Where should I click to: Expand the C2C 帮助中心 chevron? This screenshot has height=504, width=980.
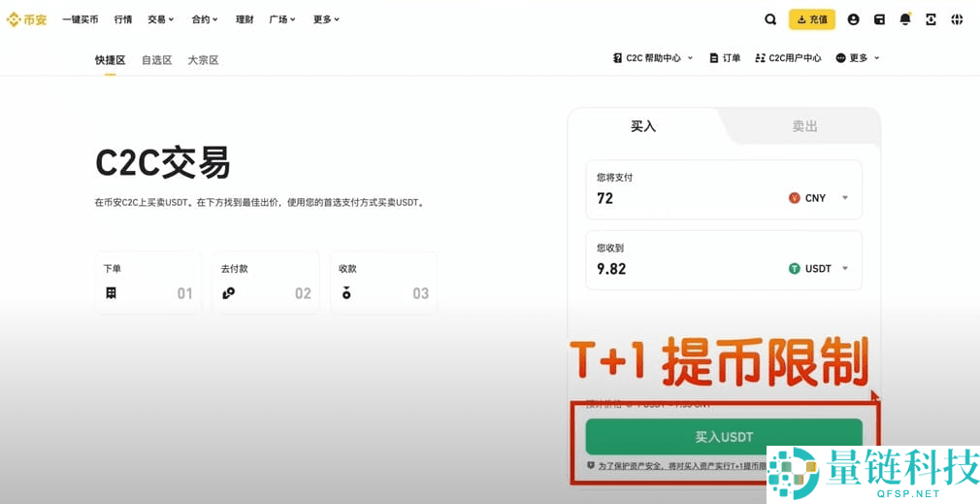click(690, 58)
